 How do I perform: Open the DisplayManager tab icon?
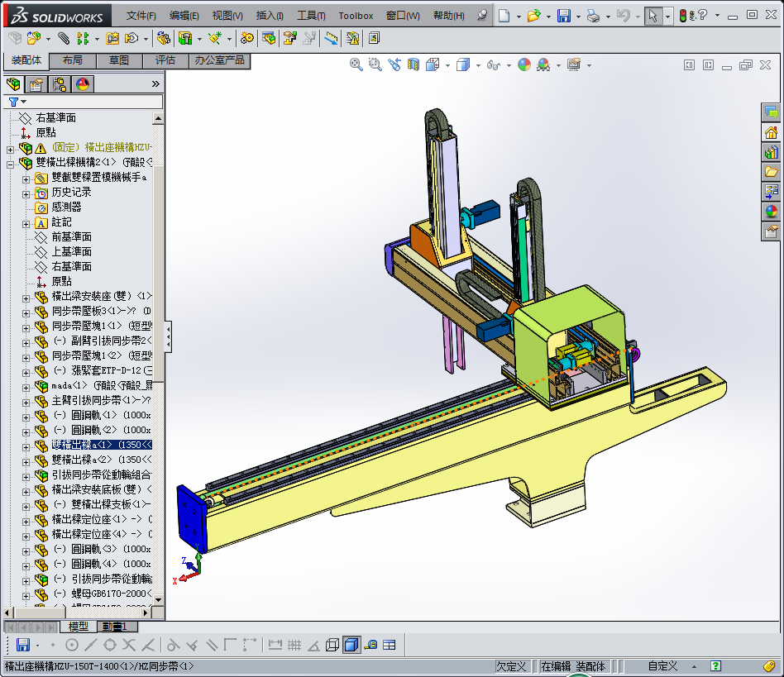click(83, 84)
